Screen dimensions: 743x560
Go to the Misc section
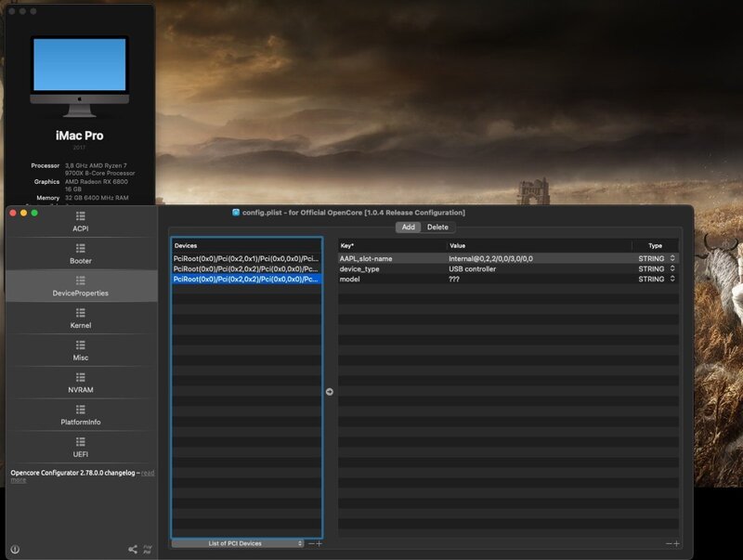(81, 351)
